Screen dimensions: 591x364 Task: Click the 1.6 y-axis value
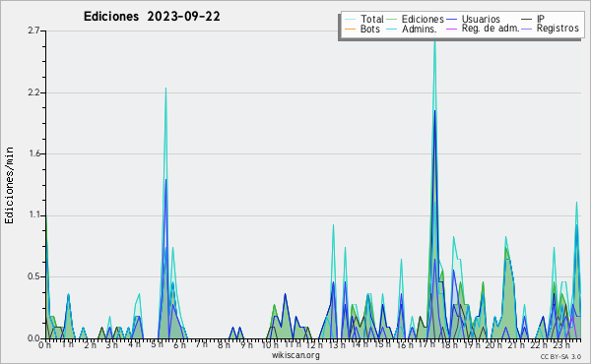tap(35, 153)
